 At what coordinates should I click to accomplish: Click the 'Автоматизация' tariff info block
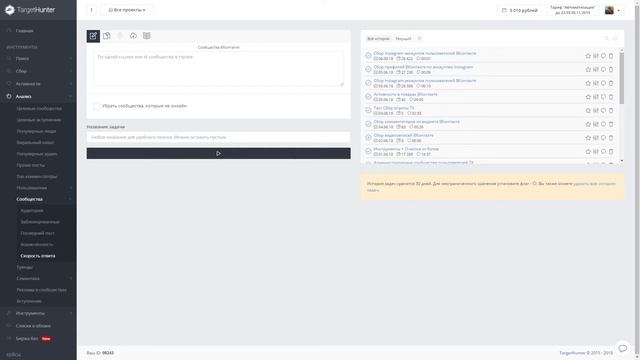(572, 10)
